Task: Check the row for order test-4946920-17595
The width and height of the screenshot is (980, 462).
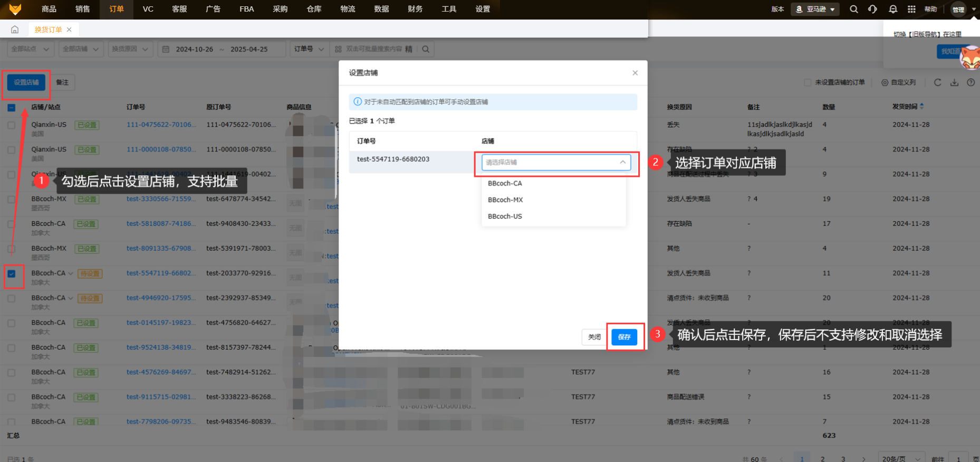Action: coord(12,298)
